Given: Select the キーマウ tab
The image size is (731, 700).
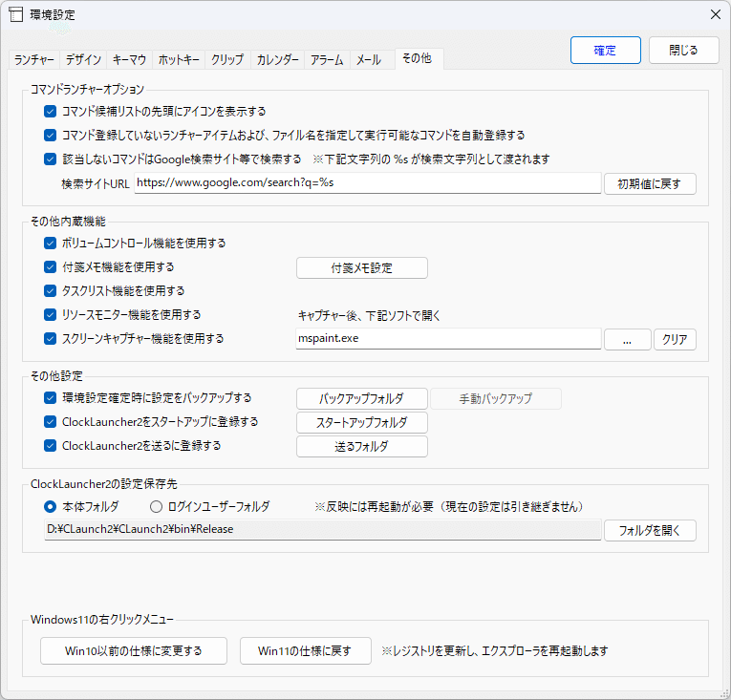Looking at the screenshot, I should [129, 59].
